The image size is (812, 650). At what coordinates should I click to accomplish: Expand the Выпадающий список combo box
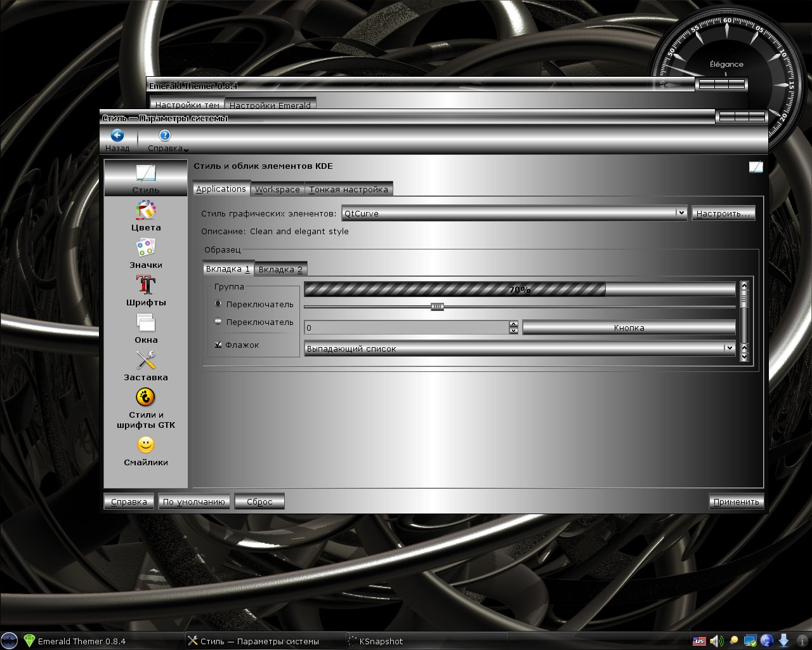520,348
